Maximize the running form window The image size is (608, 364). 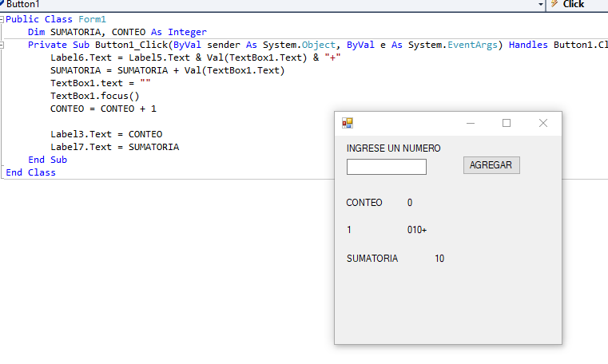pyautogui.click(x=506, y=123)
